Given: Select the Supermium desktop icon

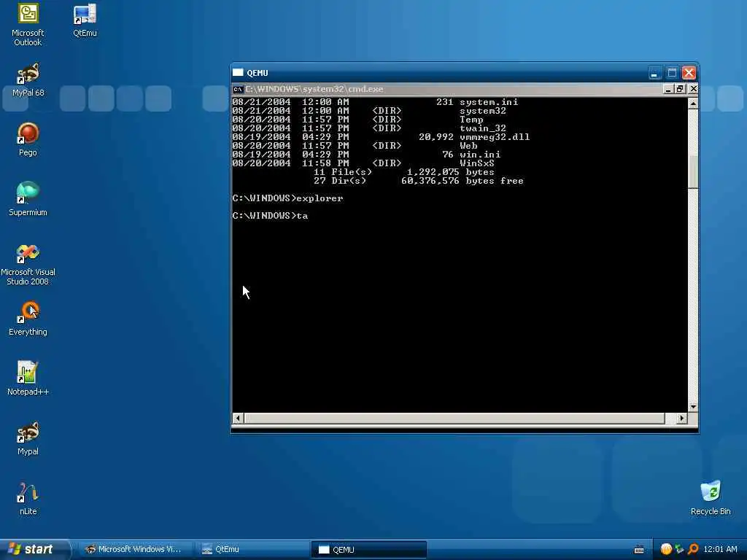Looking at the screenshot, I should click(x=28, y=199).
